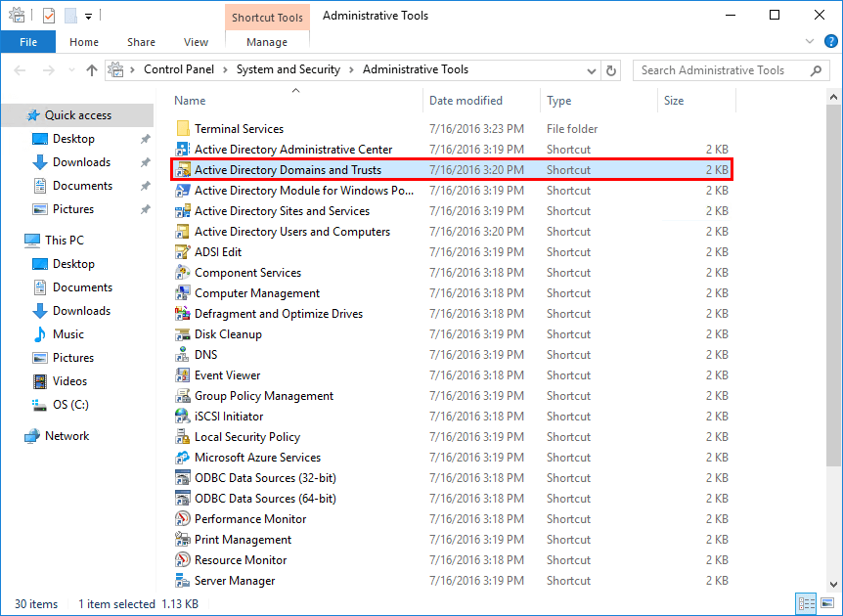Select Network in navigation pane

tap(67, 435)
